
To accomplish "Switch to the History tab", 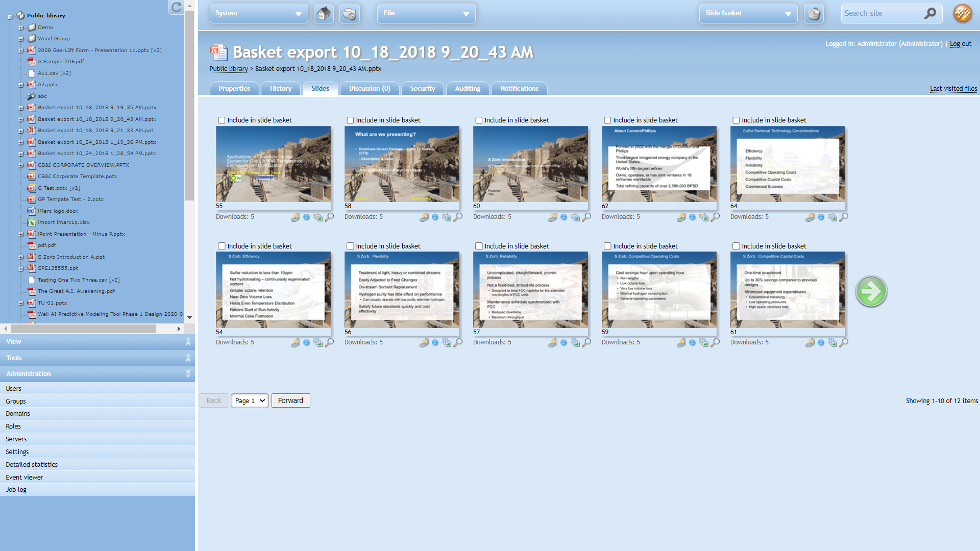I will tap(281, 88).
